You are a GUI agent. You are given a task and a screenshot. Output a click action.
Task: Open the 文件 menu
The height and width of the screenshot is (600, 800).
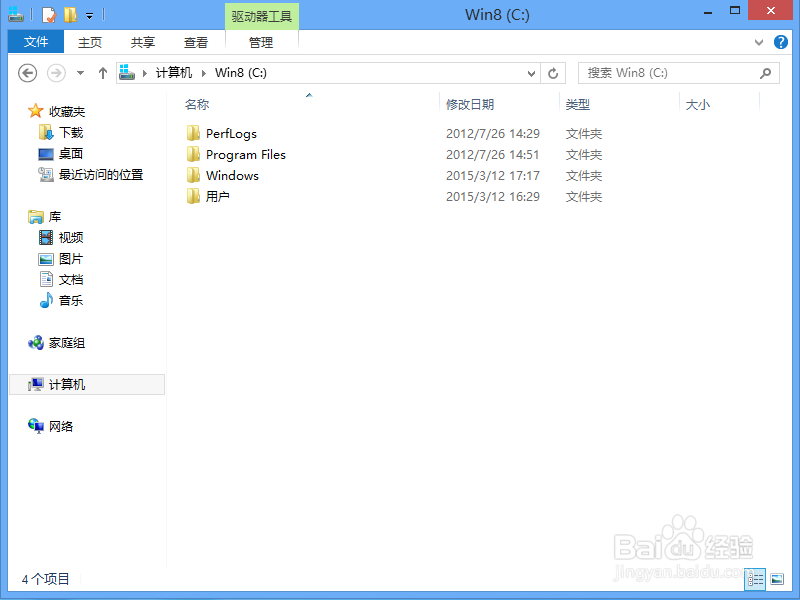pos(35,42)
